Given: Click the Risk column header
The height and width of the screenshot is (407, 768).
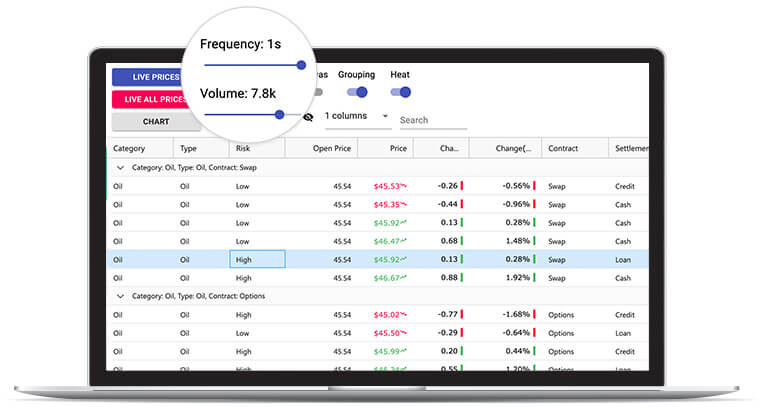Looking at the screenshot, I should [x=243, y=148].
